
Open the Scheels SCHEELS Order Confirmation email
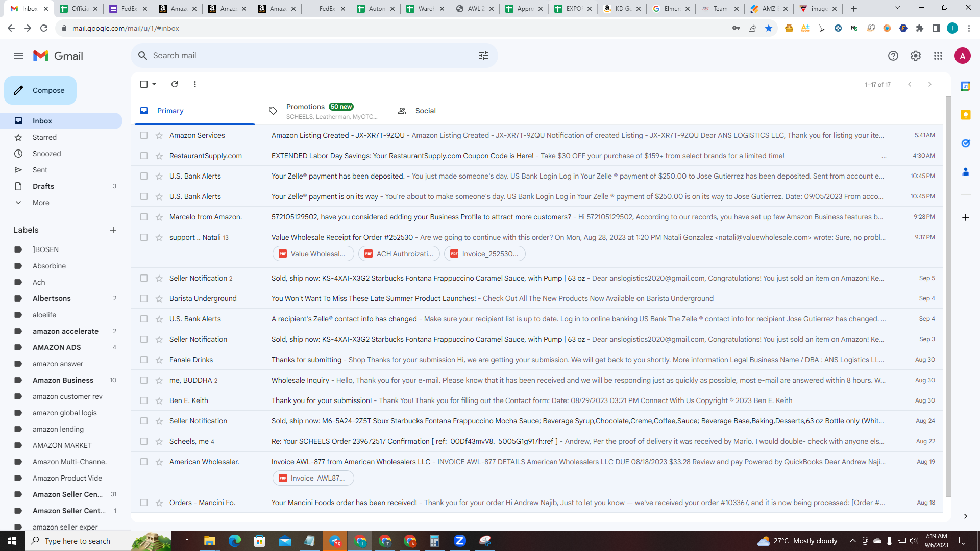point(537,441)
